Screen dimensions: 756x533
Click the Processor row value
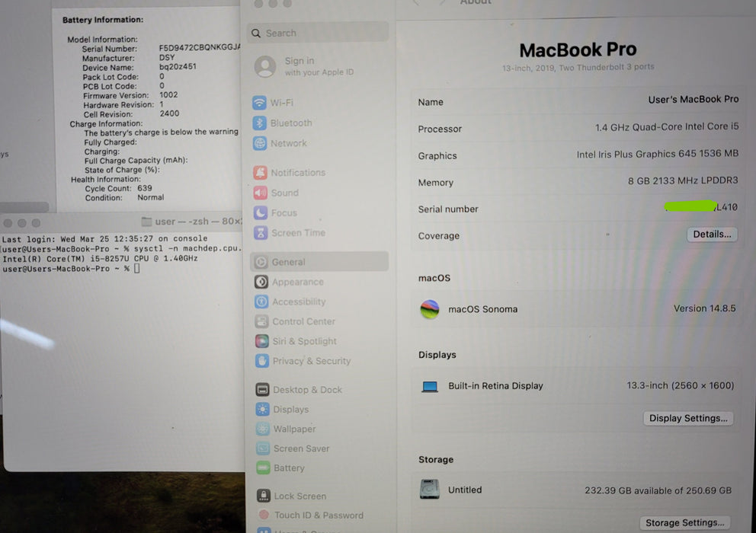point(666,127)
